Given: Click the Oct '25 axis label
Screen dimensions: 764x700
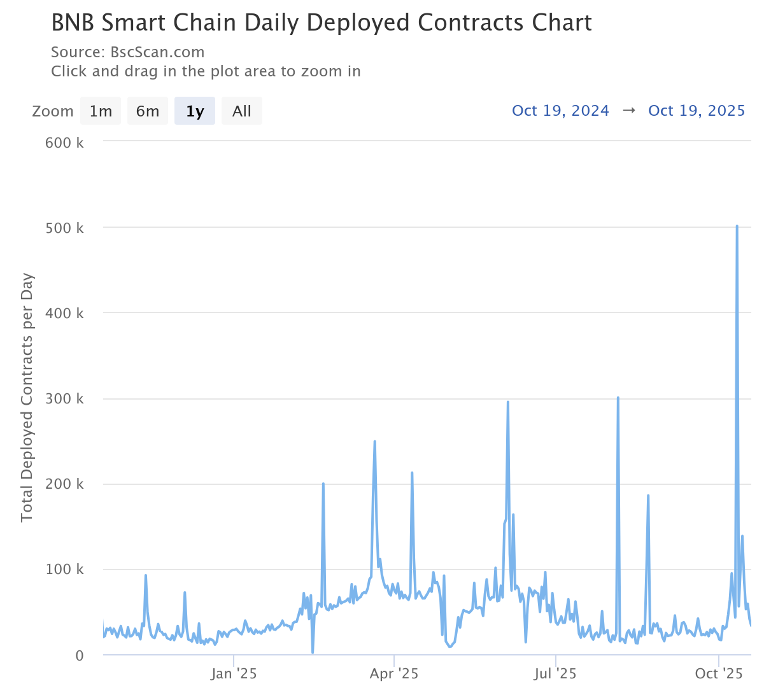Looking at the screenshot, I should tap(719, 673).
